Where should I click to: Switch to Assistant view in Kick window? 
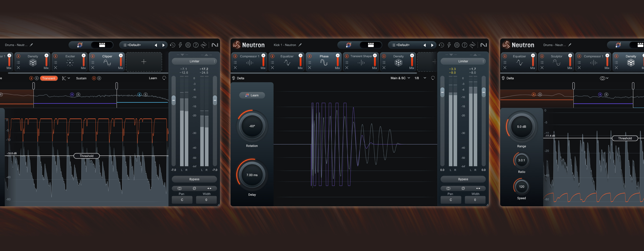click(349, 45)
